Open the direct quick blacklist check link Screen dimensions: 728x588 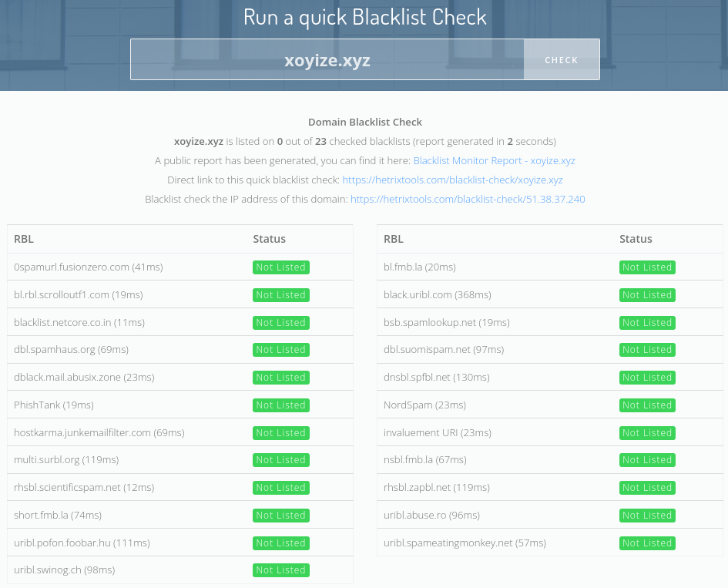(x=452, y=180)
